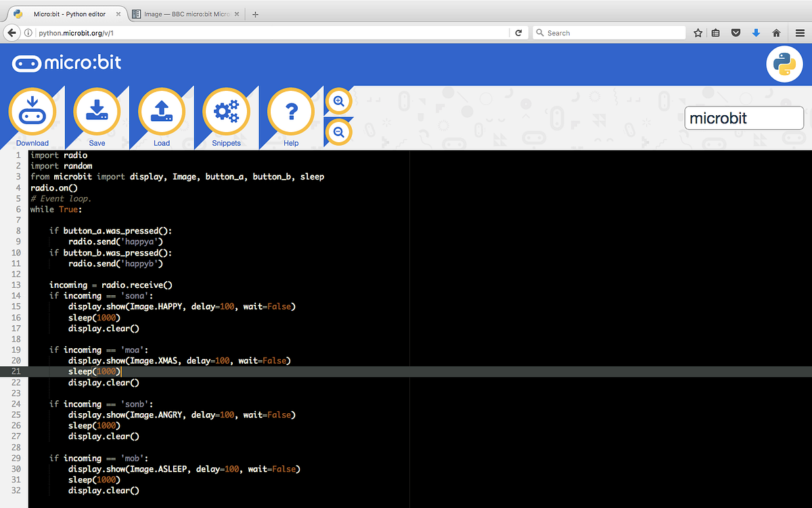Zoom in the code text size
Screen dimensions: 812x508
pos(338,101)
